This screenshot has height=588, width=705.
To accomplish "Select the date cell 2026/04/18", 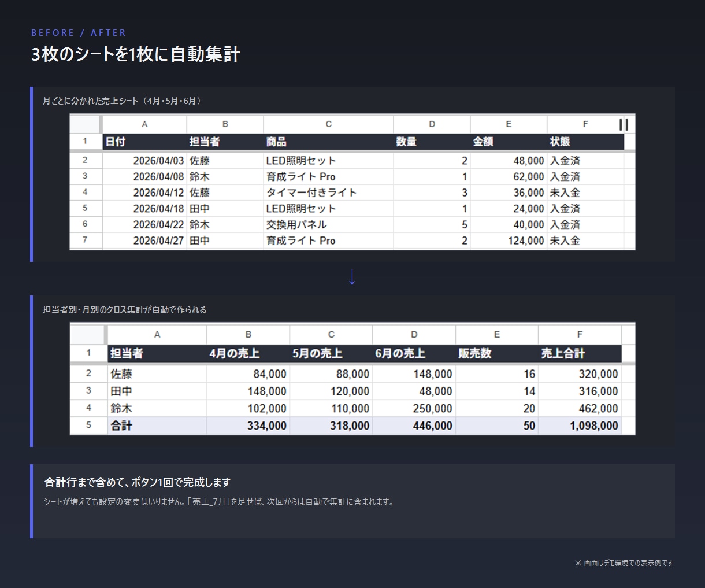I will (144, 209).
